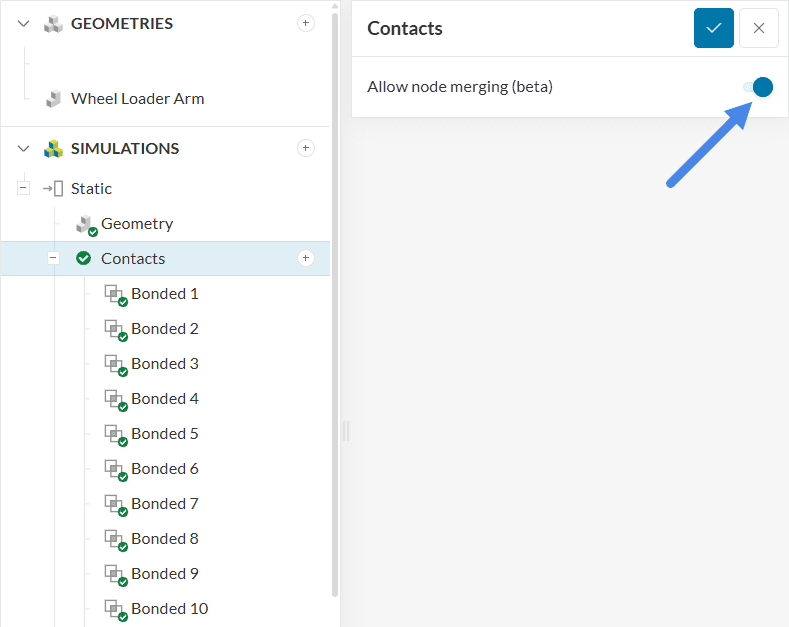Collapse the Simulations section chevron
789x627 pixels.
pos(24,148)
